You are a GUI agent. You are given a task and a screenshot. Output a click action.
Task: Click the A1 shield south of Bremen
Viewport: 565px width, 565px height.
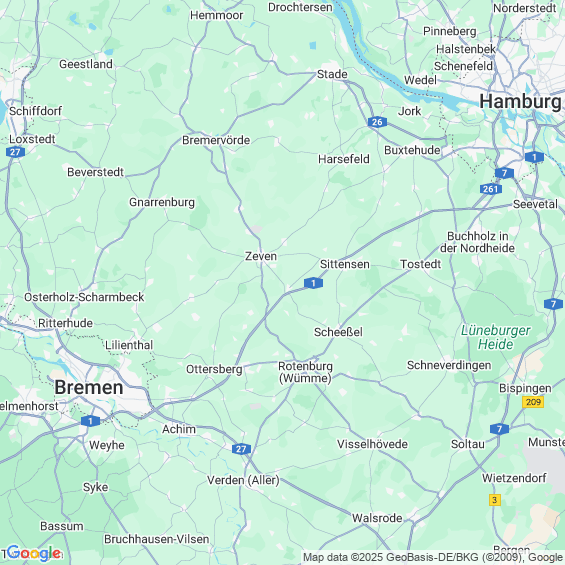[90, 421]
